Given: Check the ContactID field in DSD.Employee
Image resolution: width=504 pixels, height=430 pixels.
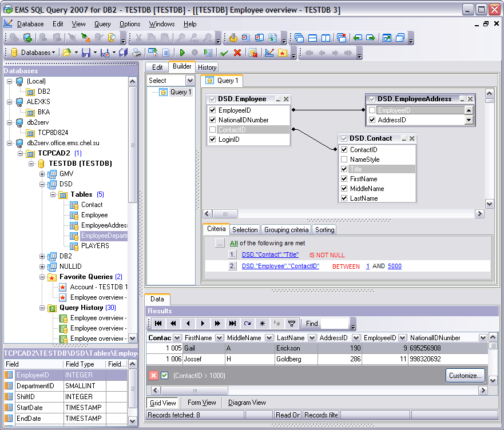Looking at the screenshot, I should 213,130.
